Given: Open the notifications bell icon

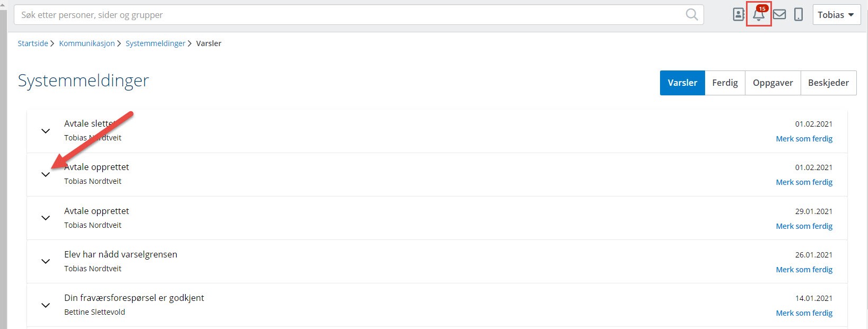Looking at the screenshot, I should [x=759, y=15].
